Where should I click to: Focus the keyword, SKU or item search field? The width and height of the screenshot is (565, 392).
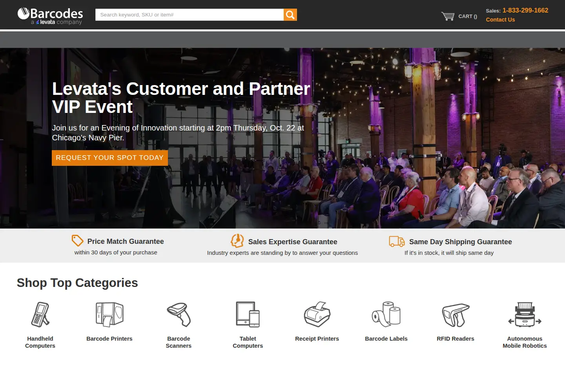[190, 15]
